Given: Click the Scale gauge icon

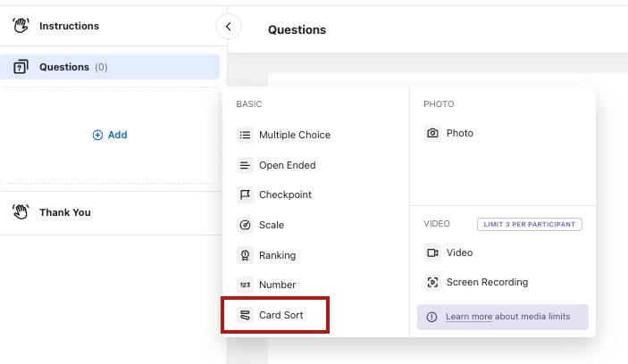Looking at the screenshot, I should (245, 225).
